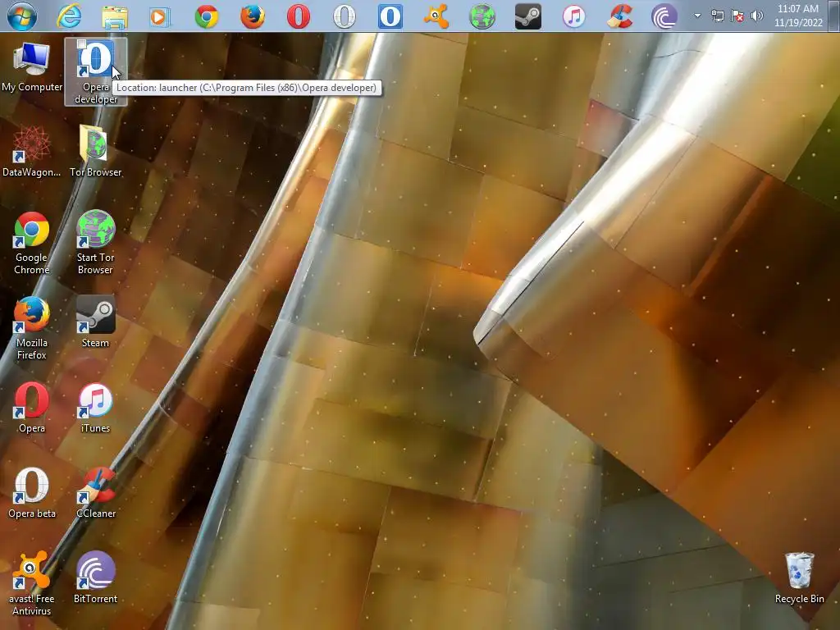
Task: Select the Recycle Bin icon
Action: pyautogui.click(x=799, y=578)
